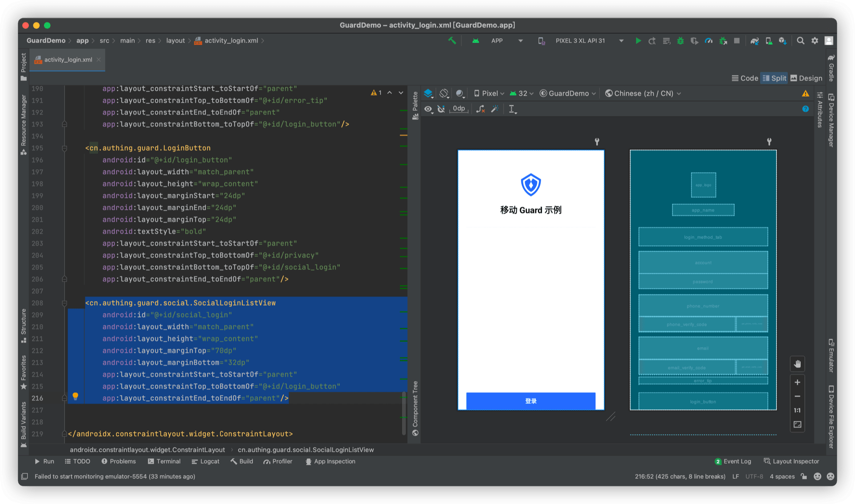Open the Chinese (zh / CN) locale dropdown
The width and height of the screenshot is (855, 504).
(x=643, y=93)
